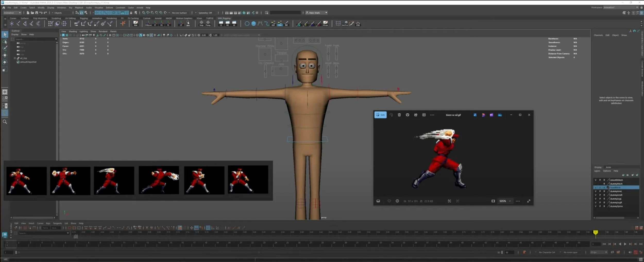
Task: Click the trash delete icon in image viewer
Action: tap(399, 115)
